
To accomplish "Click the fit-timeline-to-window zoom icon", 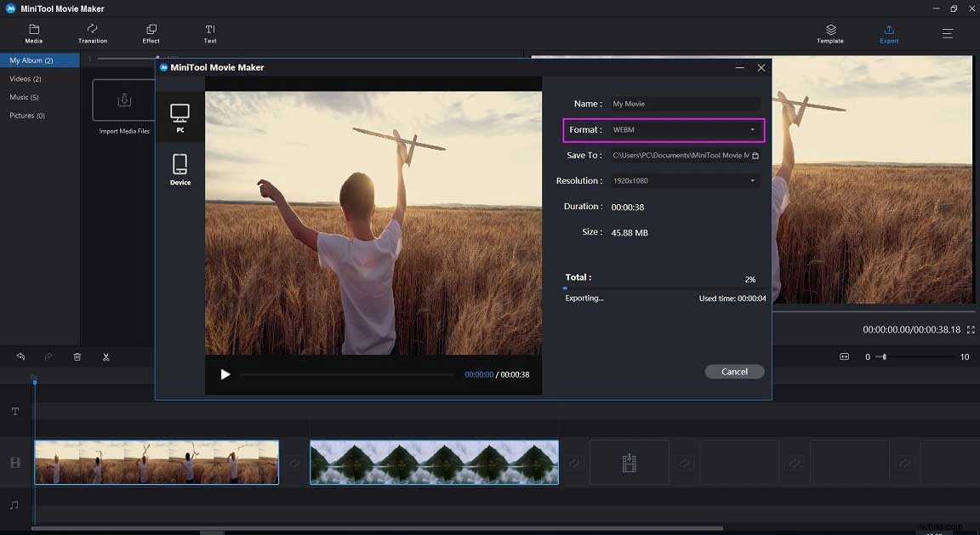I will [844, 356].
